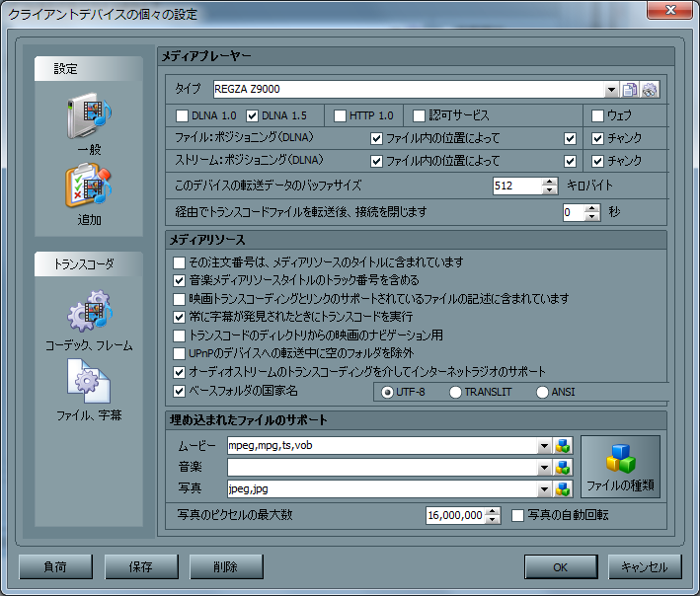Click the REGZA Z9000 type field

(x=409, y=90)
